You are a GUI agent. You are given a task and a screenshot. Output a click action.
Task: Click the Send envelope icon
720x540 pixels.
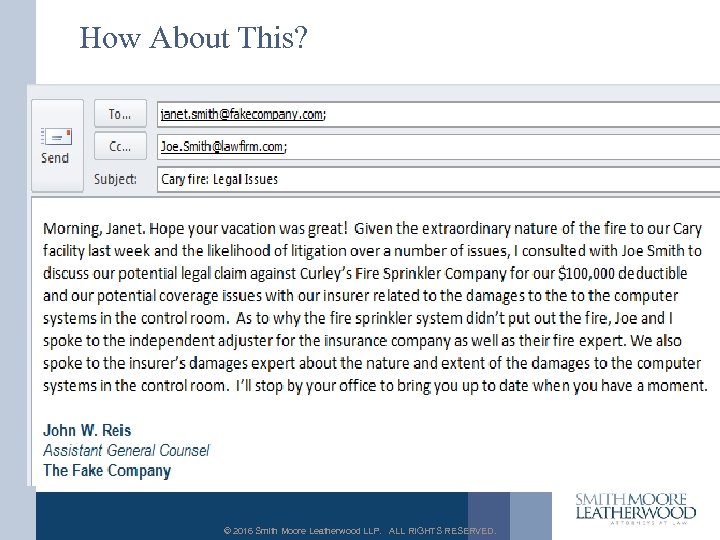tap(55, 137)
